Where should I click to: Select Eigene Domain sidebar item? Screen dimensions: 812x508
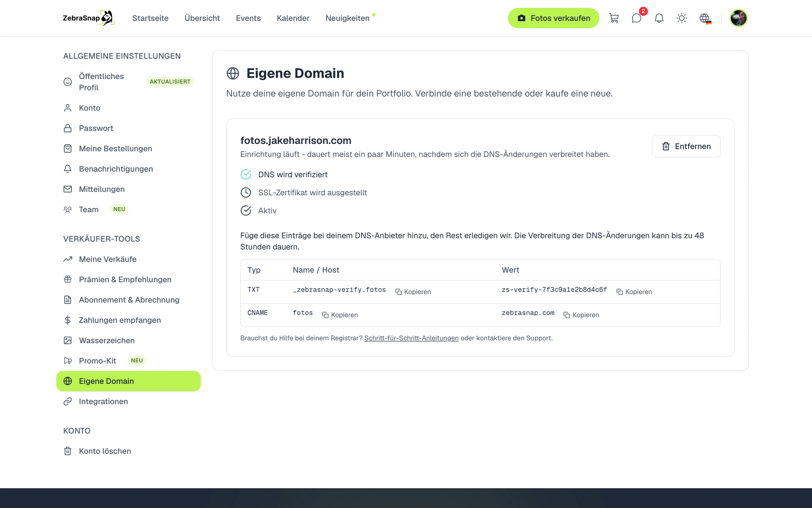[x=129, y=381]
